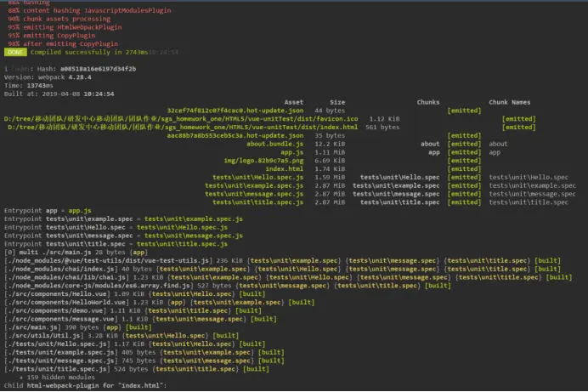This screenshot has height=392, width=588.
Task: Click index.html asset with 1.74 KiB
Action: click(x=285, y=169)
